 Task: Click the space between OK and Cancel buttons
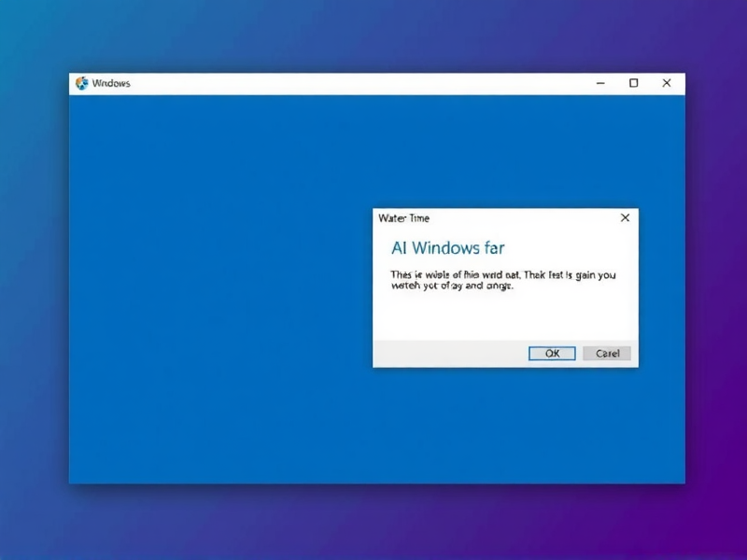579,353
